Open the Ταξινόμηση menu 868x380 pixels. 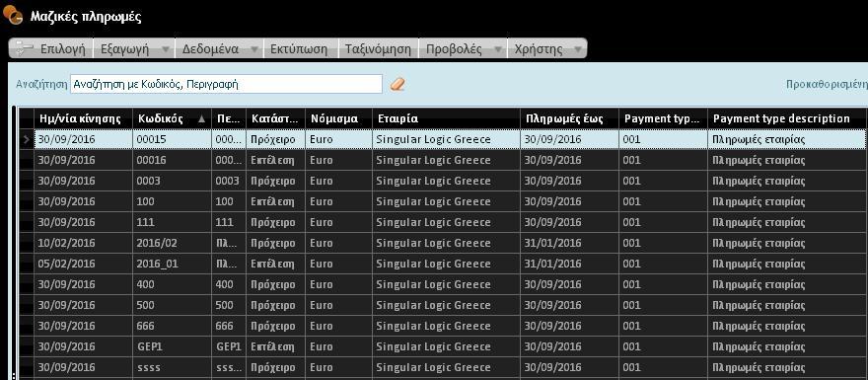pyautogui.click(x=378, y=48)
